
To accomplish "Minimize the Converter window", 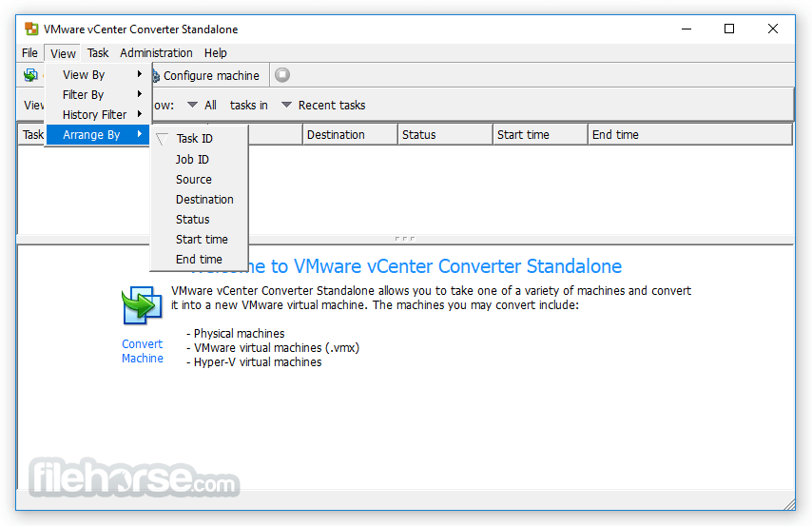I will coord(686,29).
